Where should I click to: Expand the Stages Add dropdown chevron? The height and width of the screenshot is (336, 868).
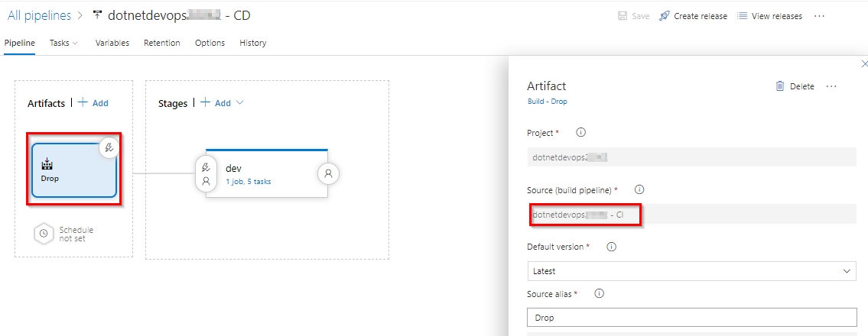click(x=239, y=103)
